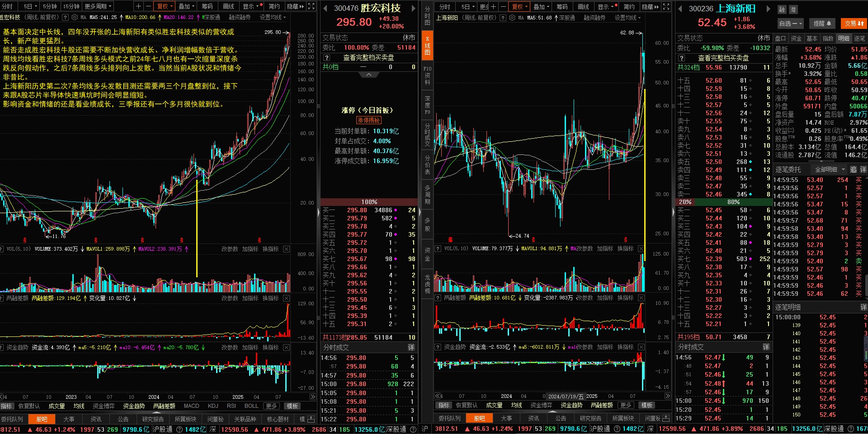Open 5日 dropdown in 胜宏科技 toolbar
868x434 pixels.
pyautogui.click(x=30, y=6)
